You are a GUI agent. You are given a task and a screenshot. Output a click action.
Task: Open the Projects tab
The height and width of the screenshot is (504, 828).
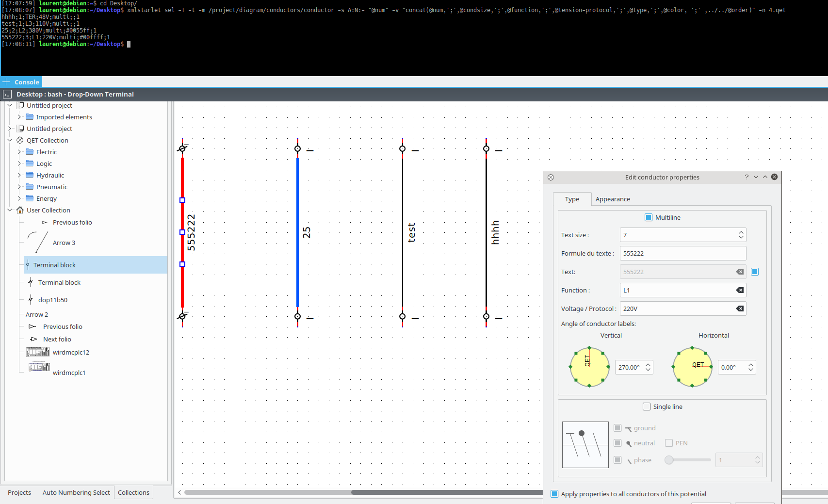pos(19,492)
